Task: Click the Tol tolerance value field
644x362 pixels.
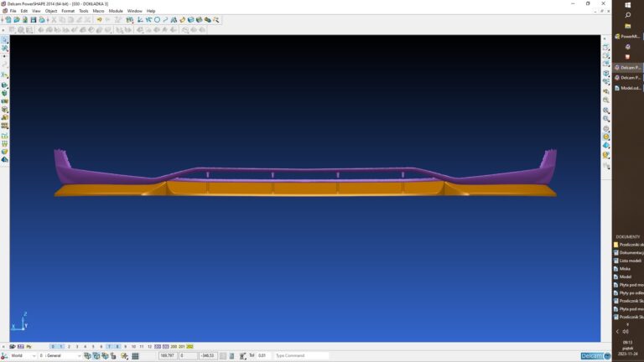Action: point(263,356)
